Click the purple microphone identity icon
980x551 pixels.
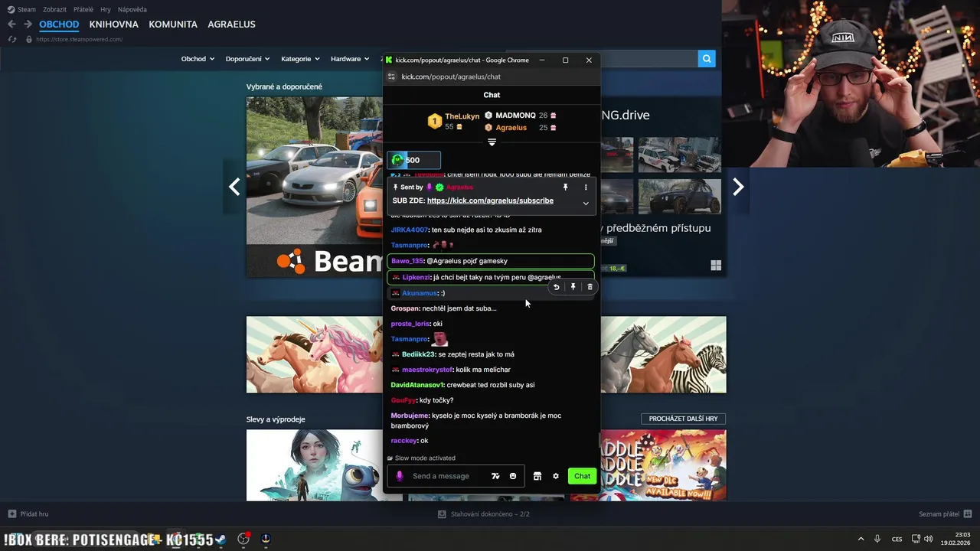399,476
